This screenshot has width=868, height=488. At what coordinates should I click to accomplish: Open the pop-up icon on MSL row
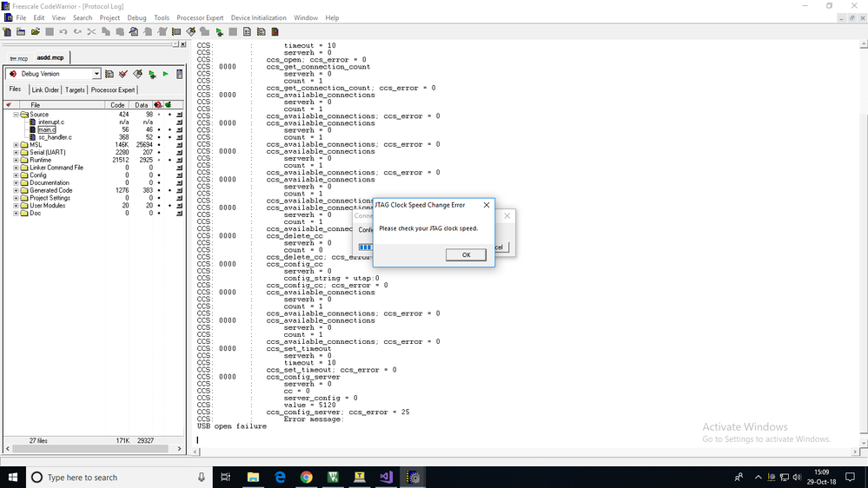(179, 145)
